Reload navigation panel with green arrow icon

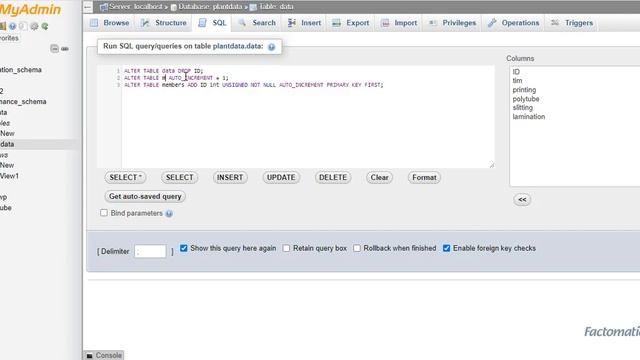point(45,26)
